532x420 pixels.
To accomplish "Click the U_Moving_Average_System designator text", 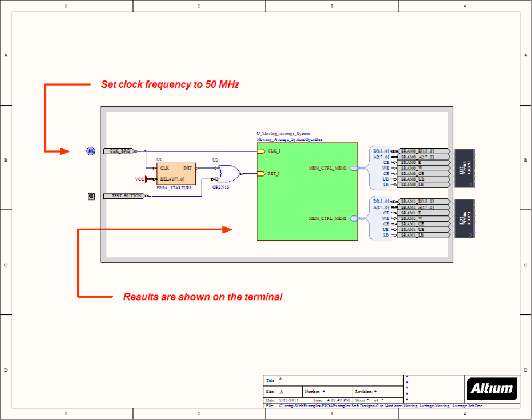I will click(x=284, y=133).
